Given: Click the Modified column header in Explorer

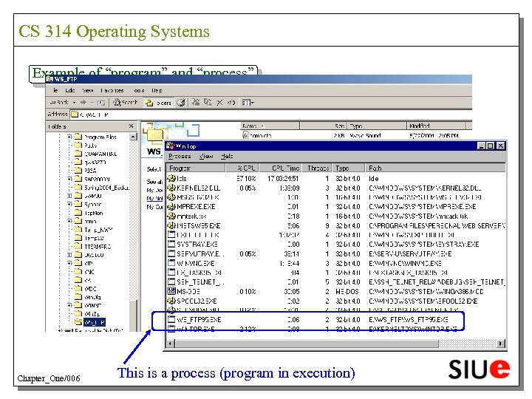Looking at the screenshot, I should 437,126.
